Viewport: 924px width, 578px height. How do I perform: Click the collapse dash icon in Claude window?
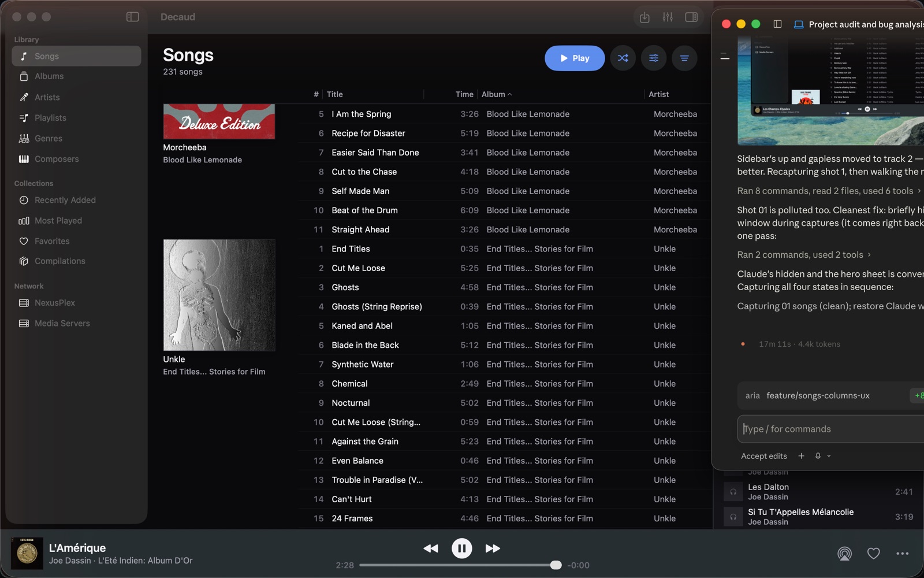pyautogui.click(x=725, y=58)
